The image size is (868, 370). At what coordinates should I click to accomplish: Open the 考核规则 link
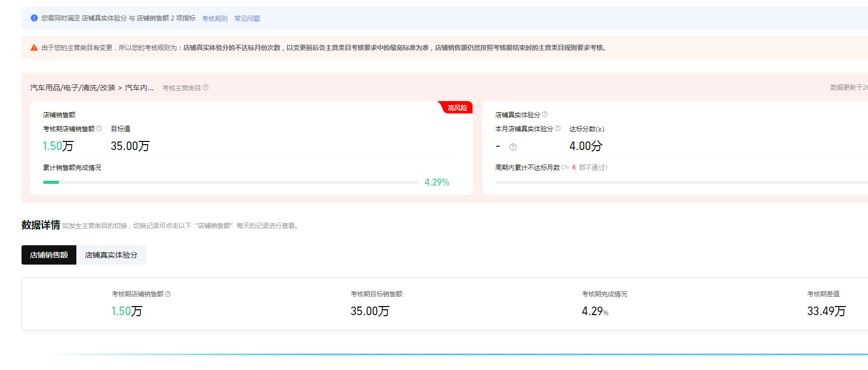coord(215,19)
